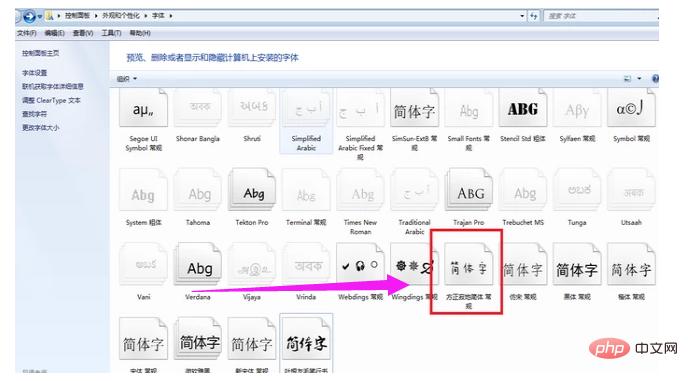The width and height of the screenshot is (688, 381).
Task: Click the blue Help question-mark icon
Action: tap(656, 79)
